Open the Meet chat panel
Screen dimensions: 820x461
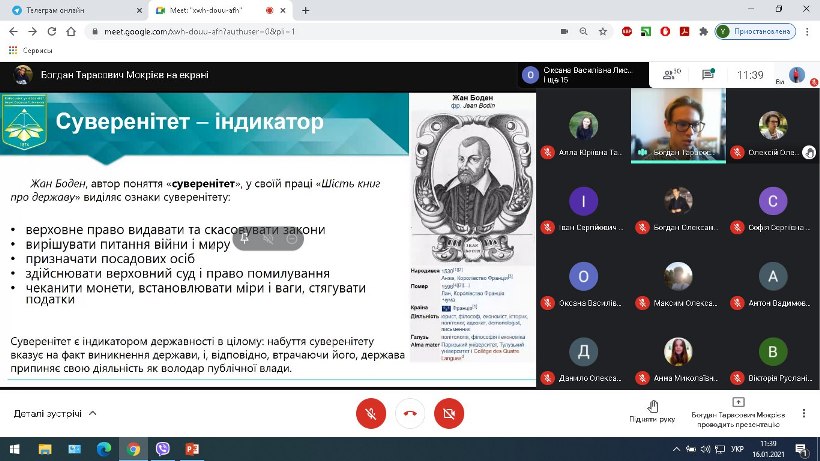tap(708, 74)
